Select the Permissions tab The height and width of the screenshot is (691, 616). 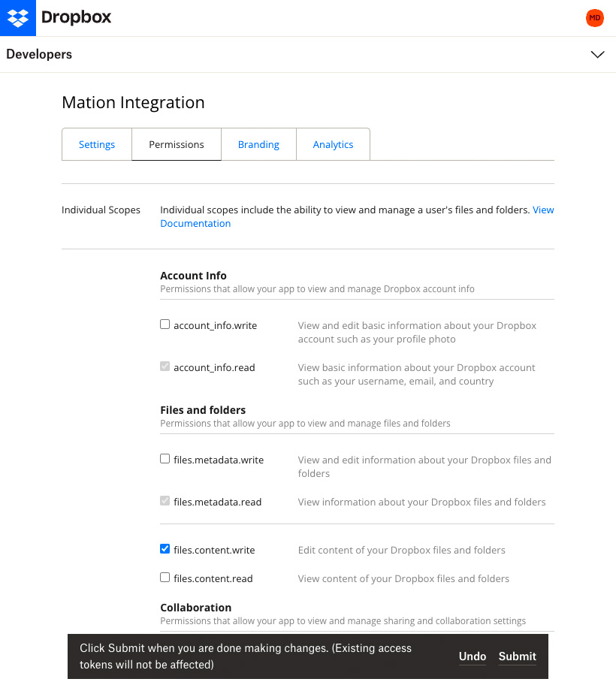tap(177, 144)
